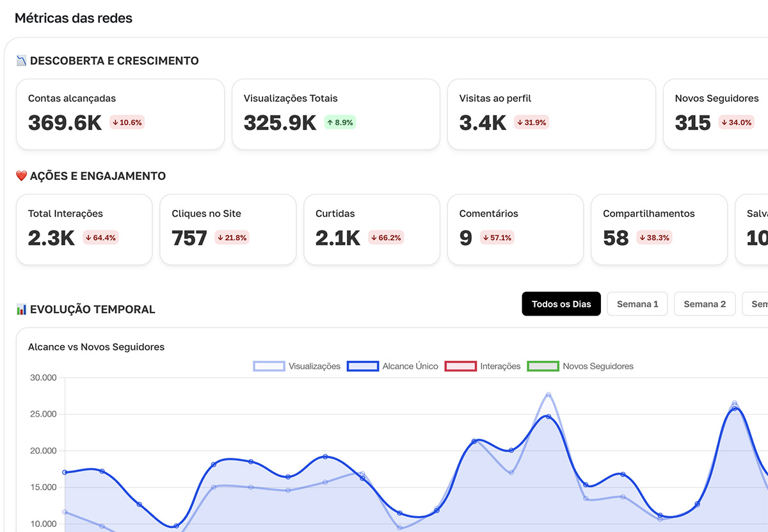Open the Visitas ao perfil card
Image resolution: width=768 pixels, height=532 pixels.
(x=552, y=115)
